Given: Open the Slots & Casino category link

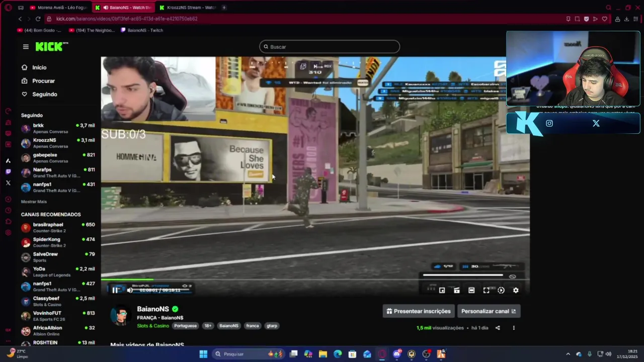Looking at the screenshot, I should [153, 326].
